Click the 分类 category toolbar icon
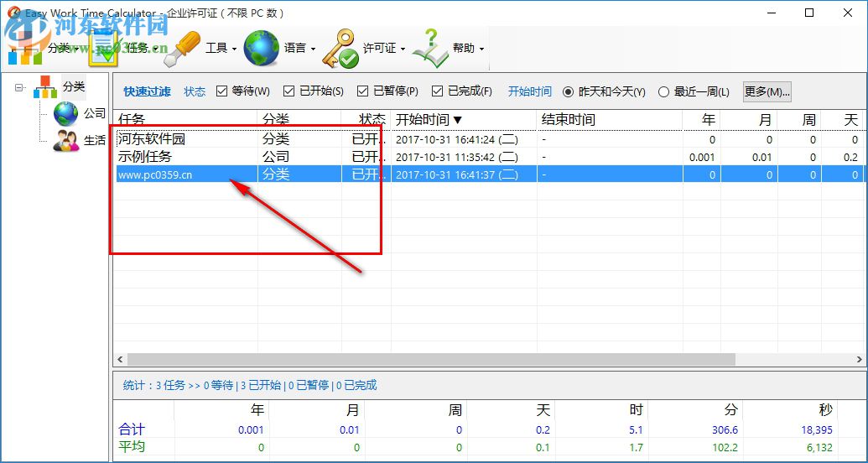The width and height of the screenshot is (868, 463). click(x=25, y=49)
